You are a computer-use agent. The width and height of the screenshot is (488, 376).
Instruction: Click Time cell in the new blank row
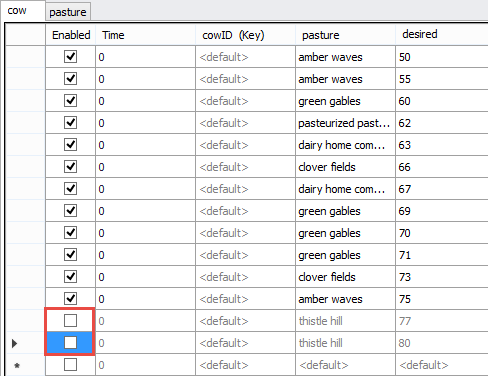pos(145,365)
